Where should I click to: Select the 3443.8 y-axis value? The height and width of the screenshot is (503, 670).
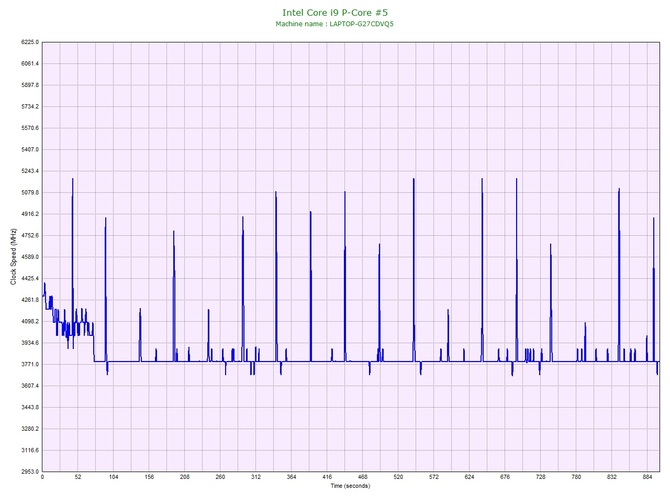30,407
